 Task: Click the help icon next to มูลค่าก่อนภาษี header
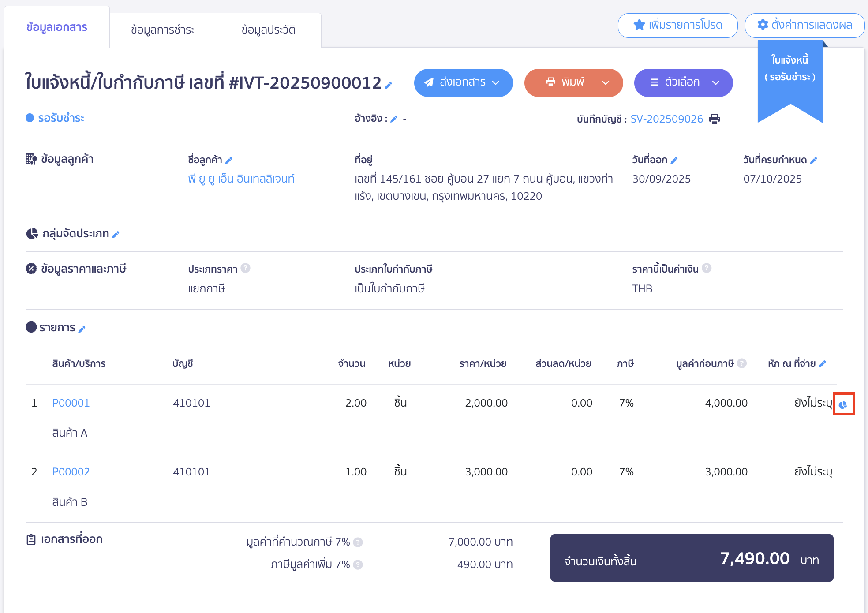pos(743,363)
